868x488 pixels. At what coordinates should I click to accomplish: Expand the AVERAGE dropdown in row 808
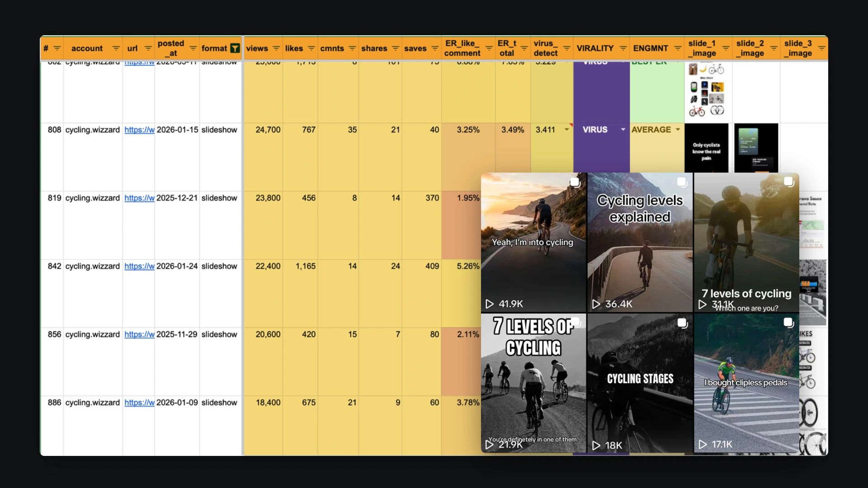click(x=678, y=130)
